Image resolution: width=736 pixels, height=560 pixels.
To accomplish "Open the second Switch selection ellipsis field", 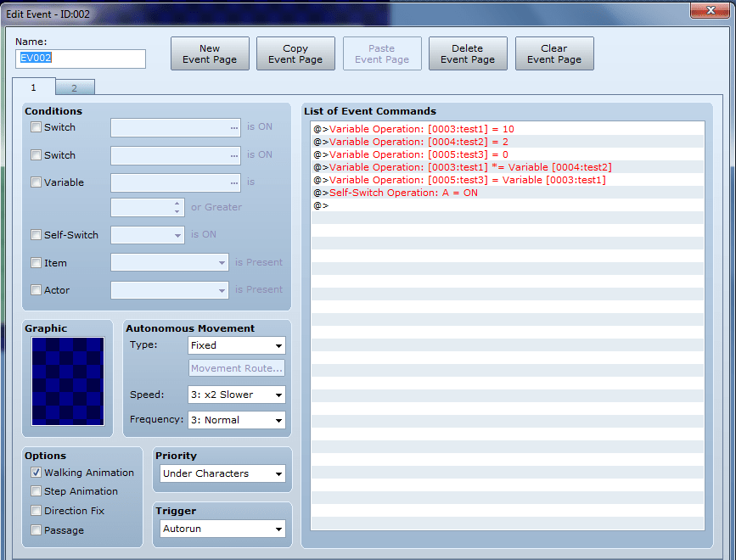I will click(x=176, y=155).
